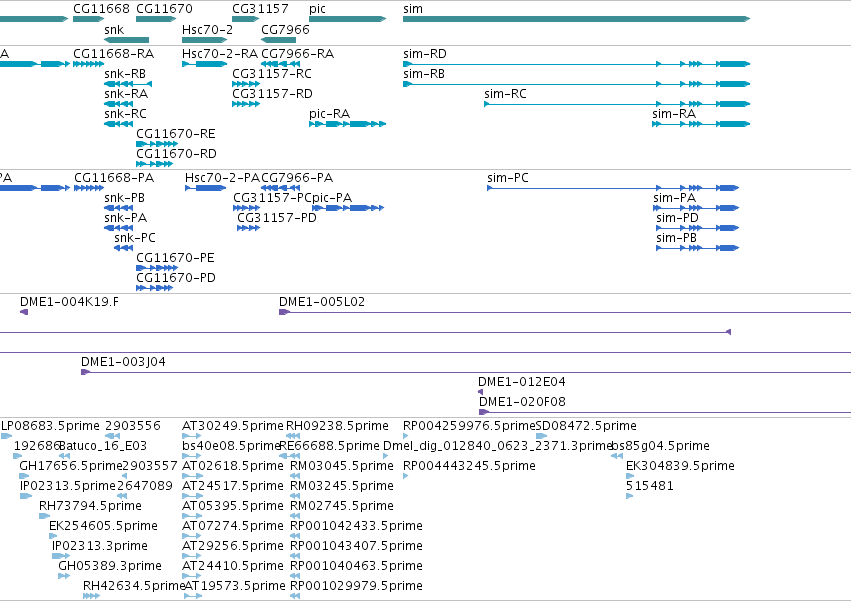Viewport: 851px width, 601px height.
Task: Select the sim-PA protein label
Action: (x=675, y=198)
